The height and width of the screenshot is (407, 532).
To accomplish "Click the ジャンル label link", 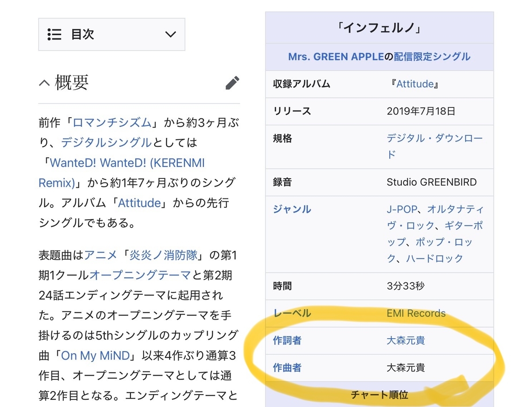I will coord(292,209).
